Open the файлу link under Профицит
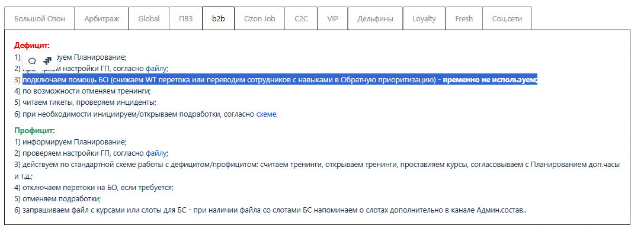The image size is (644, 238). (x=156, y=153)
